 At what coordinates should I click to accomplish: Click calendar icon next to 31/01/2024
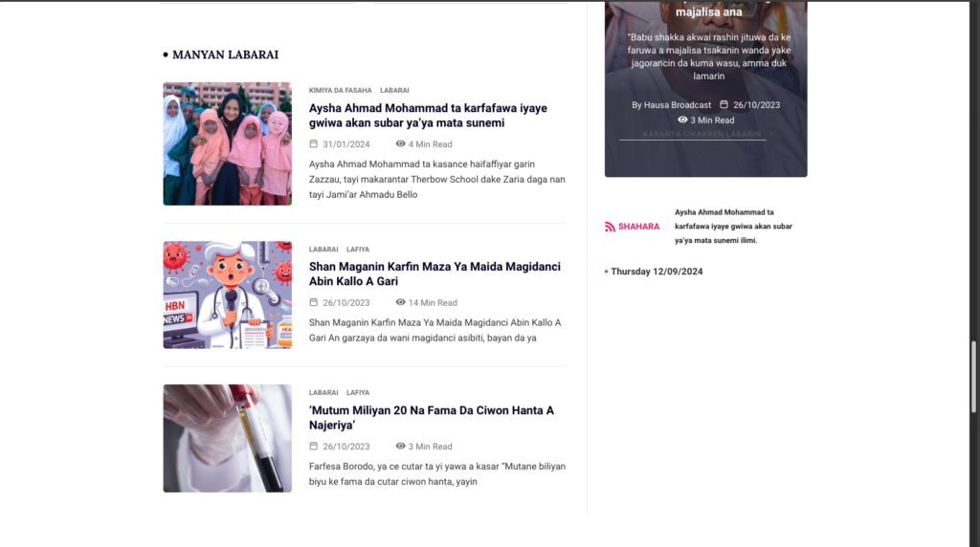pos(313,143)
